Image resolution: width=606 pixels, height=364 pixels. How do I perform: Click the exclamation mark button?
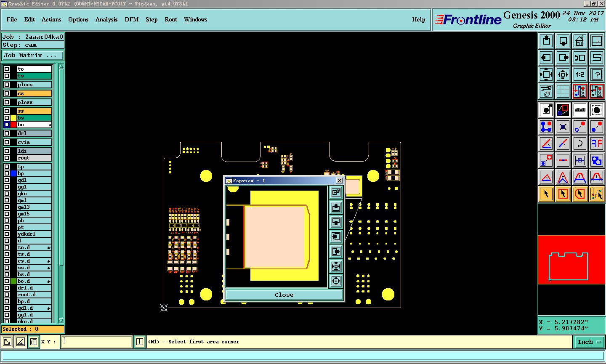coord(140,342)
